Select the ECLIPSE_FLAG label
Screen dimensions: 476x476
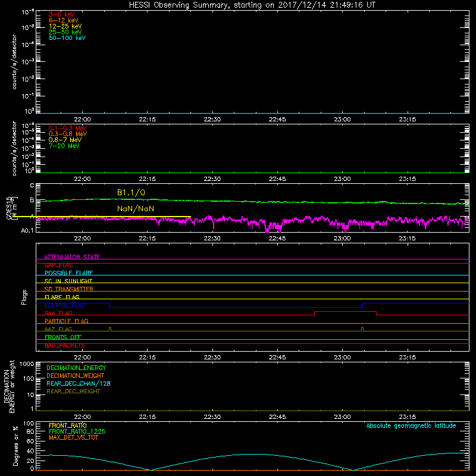tap(65, 305)
